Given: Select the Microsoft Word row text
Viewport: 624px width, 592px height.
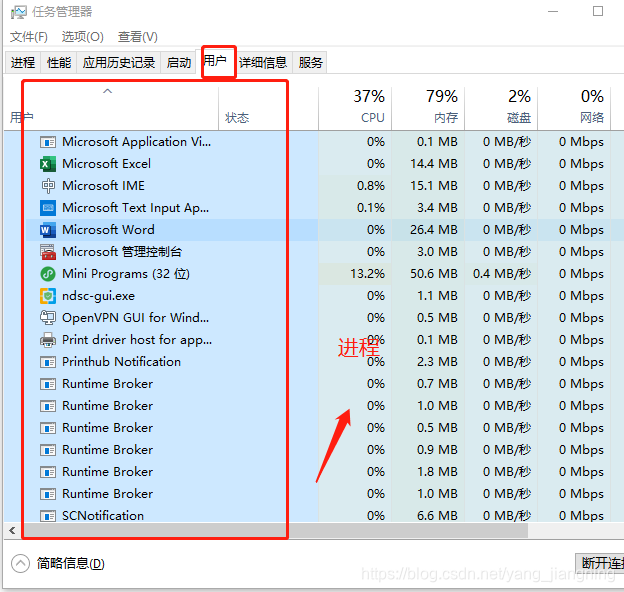Looking at the screenshot, I should [x=108, y=230].
